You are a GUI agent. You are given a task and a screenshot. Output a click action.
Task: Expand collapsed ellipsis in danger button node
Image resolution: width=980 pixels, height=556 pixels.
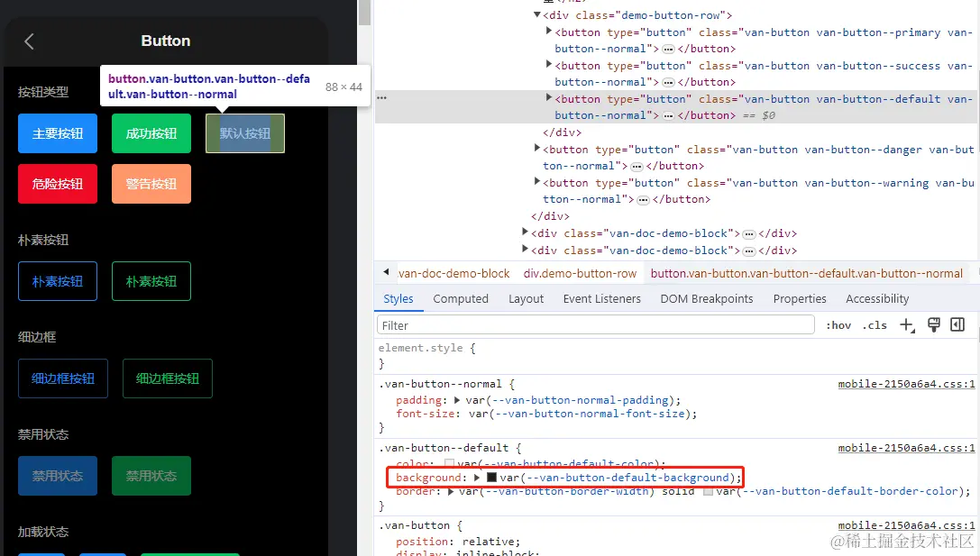(637, 166)
